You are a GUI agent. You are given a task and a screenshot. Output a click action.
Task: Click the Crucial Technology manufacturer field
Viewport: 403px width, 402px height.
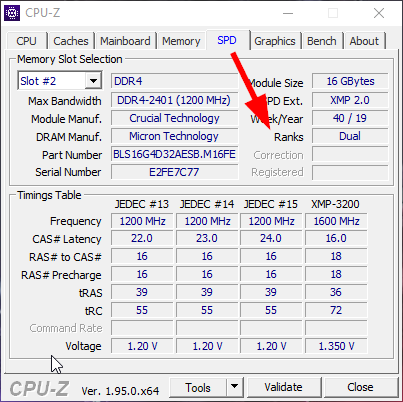(174, 118)
